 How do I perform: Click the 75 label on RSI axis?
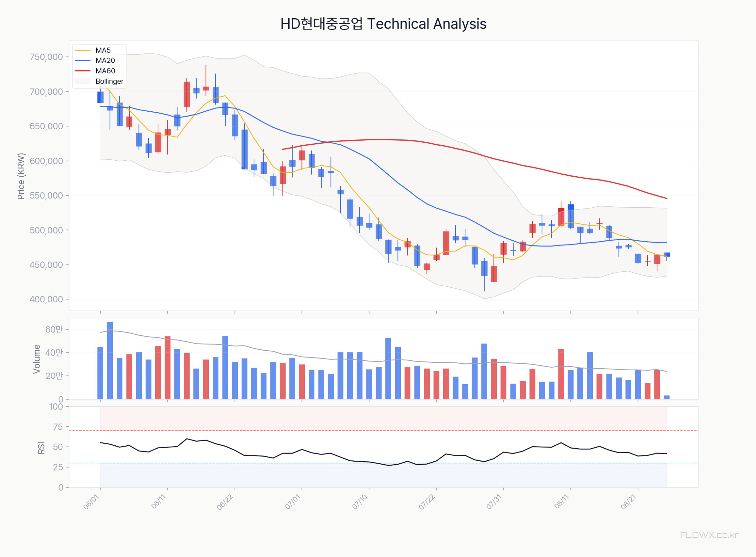point(58,427)
